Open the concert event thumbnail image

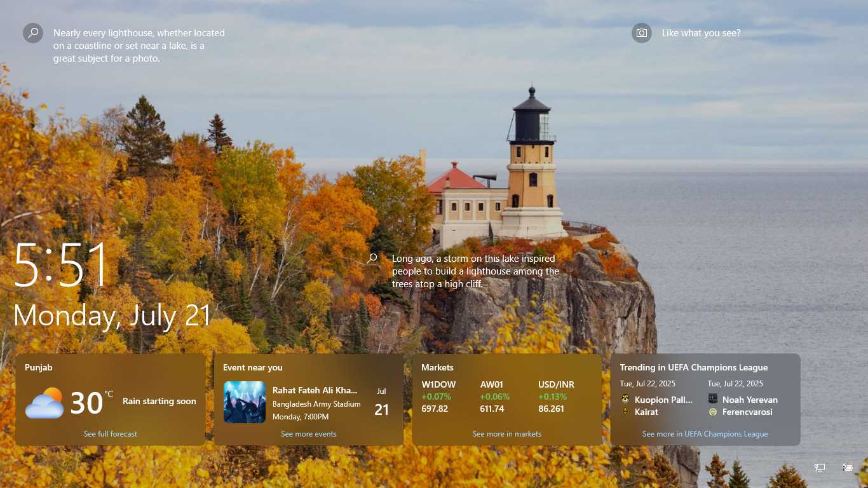[245, 402]
